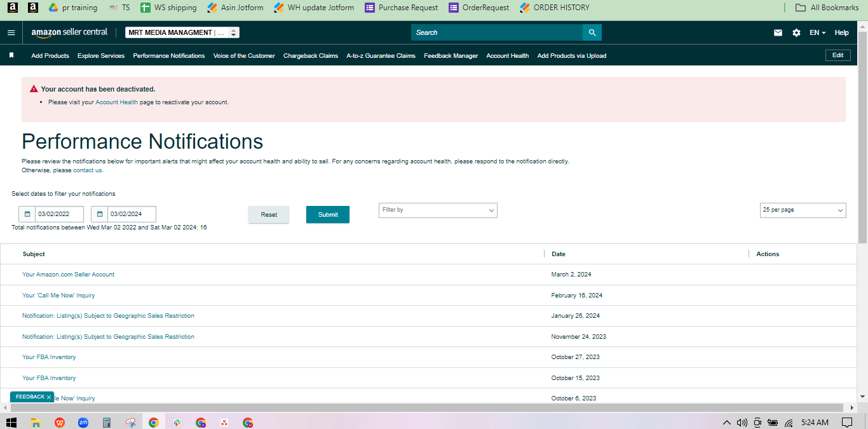Click the search magnifier button

pos(592,32)
